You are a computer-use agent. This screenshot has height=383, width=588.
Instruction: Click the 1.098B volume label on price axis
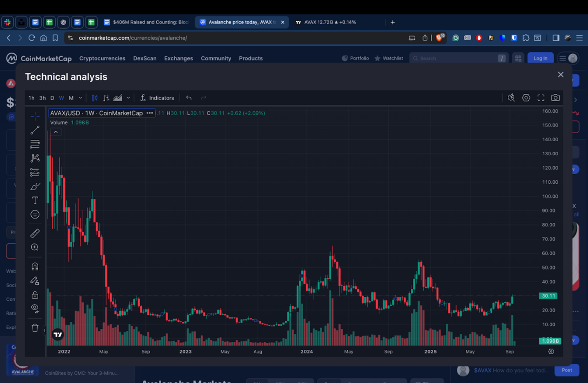[550, 341]
